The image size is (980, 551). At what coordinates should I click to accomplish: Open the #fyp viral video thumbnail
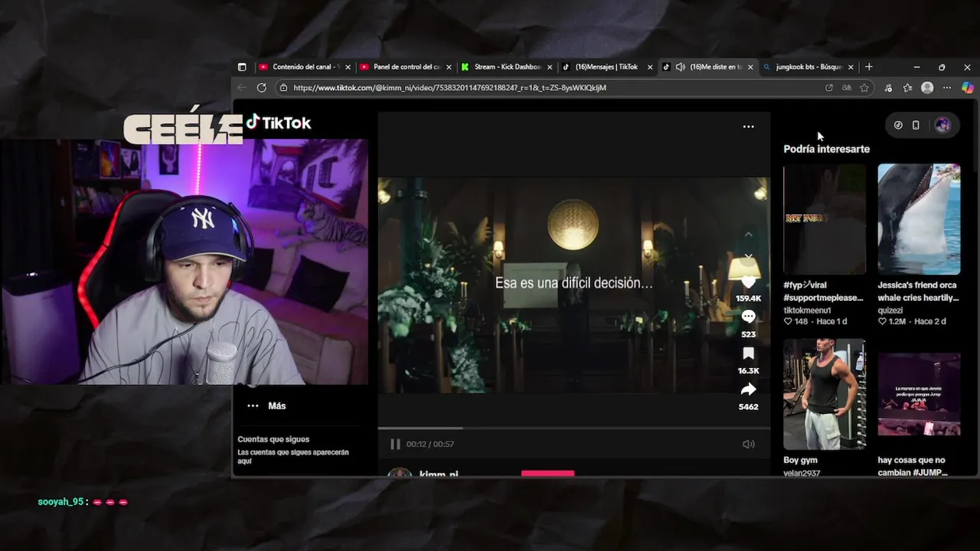pos(825,219)
